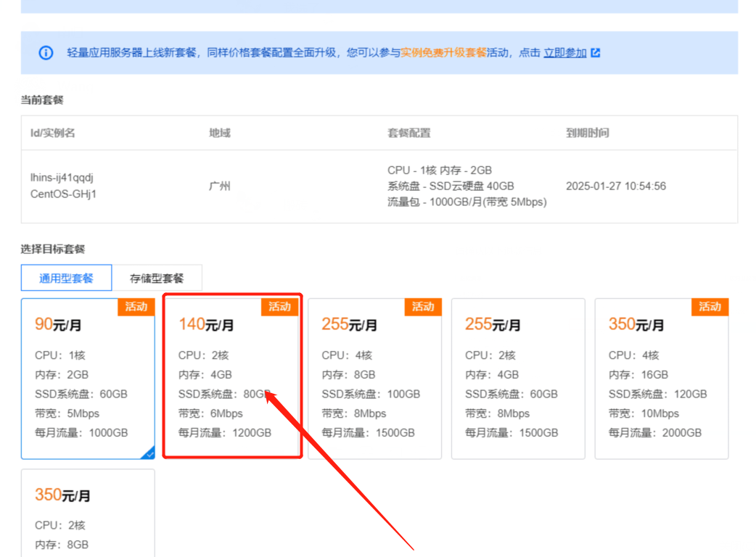This screenshot has height=557, width=756.
Task: Click the Id/实例名 column header
Action: point(52,133)
